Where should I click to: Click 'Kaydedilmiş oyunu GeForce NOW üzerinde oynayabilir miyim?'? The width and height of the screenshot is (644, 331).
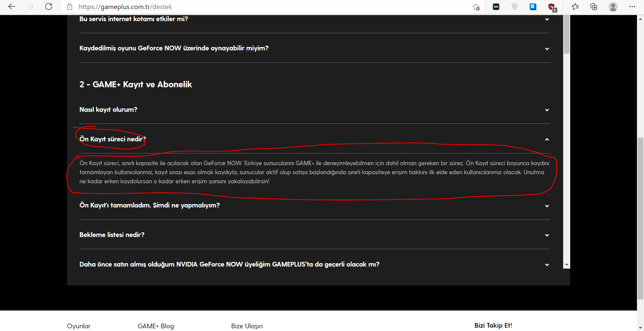coord(174,48)
